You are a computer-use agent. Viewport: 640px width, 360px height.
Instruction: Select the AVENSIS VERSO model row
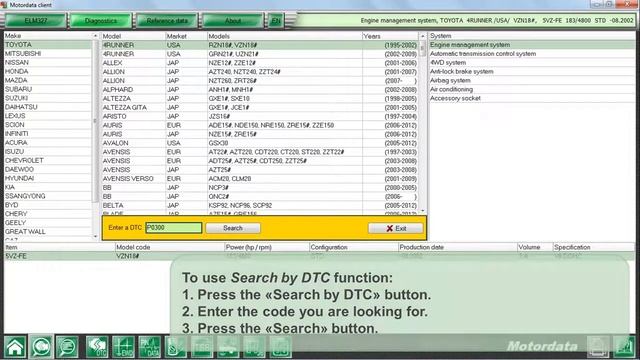pyautogui.click(x=260, y=179)
